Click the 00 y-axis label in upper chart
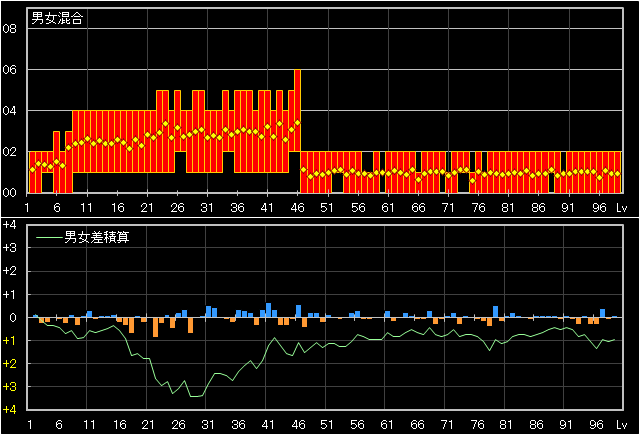The height and width of the screenshot is (435, 640). coord(9,193)
